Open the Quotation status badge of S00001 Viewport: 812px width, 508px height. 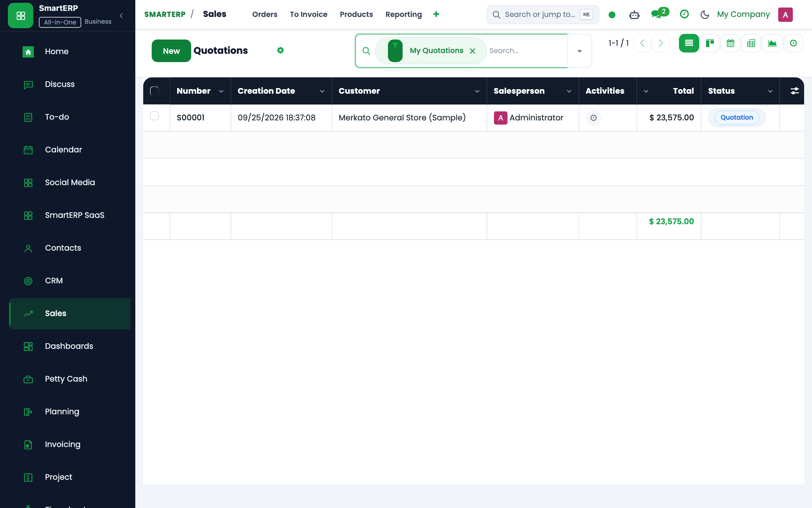coord(736,117)
